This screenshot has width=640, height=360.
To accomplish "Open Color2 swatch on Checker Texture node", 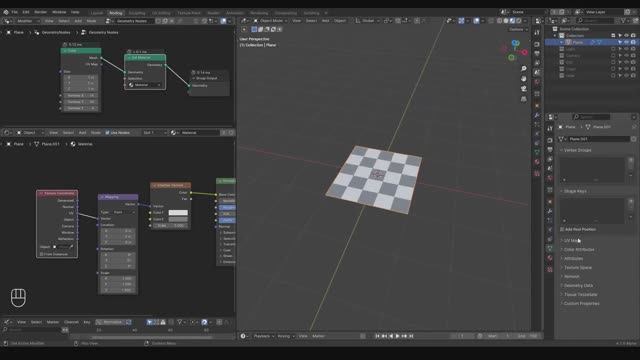I will 178,219.
